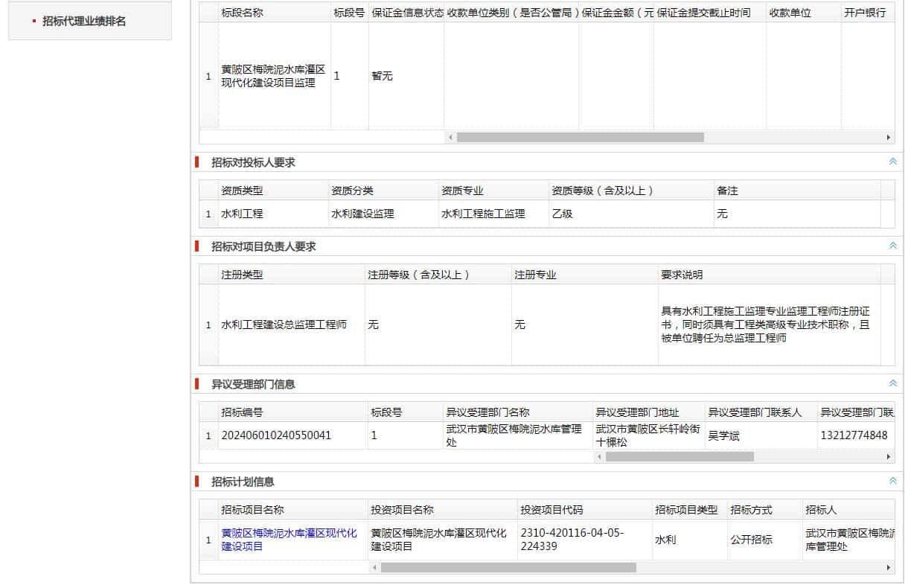This screenshot has height=588, width=911.
Task: Click right scroll arrow of the 招标计划信息 table
Action: coord(889,567)
